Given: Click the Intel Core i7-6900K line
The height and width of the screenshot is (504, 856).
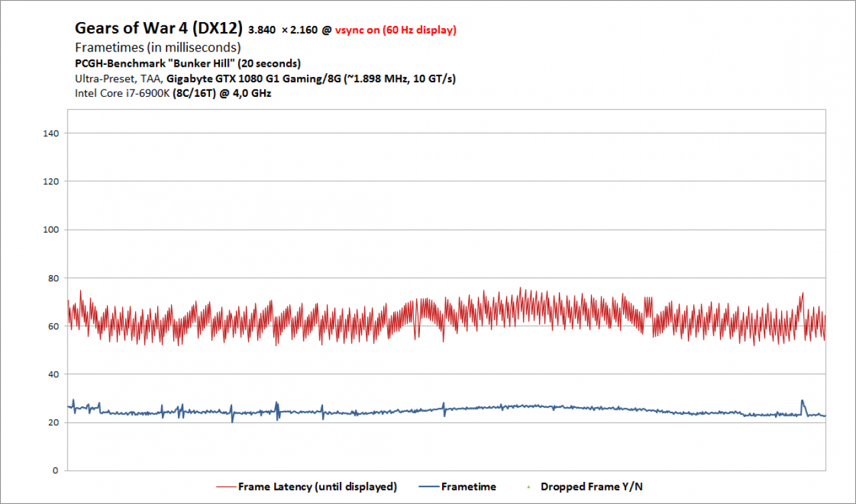Looking at the screenshot, I should point(173,94).
